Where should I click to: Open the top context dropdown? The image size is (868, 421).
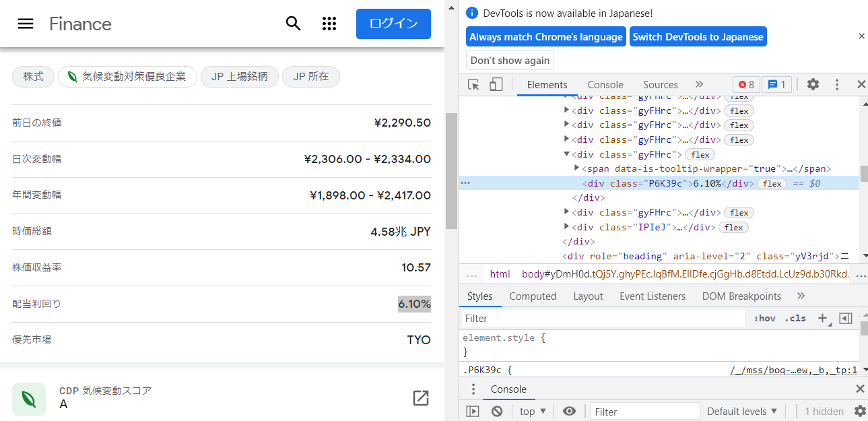tap(533, 411)
